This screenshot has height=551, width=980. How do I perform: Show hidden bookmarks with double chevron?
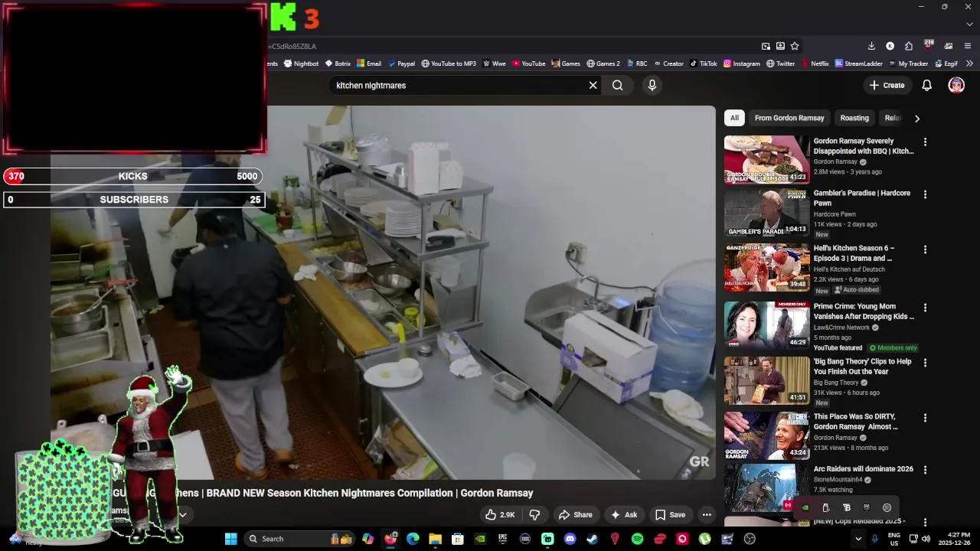pos(969,64)
